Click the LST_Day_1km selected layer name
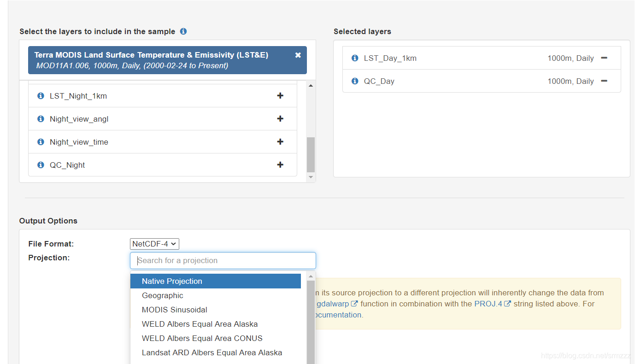The width and height of the screenshot is (635, 364). [390, 58]
